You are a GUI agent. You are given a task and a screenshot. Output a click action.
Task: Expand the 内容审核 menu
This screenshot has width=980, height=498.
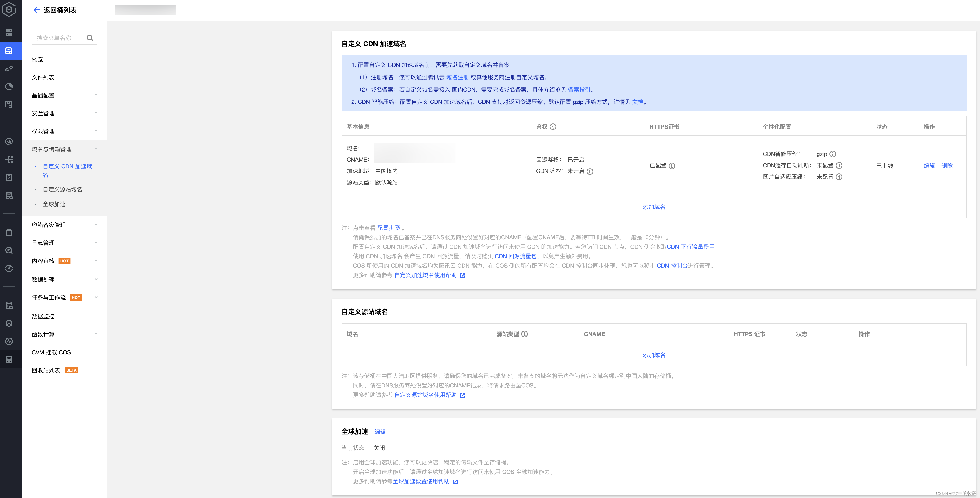(x=64, y=261)
